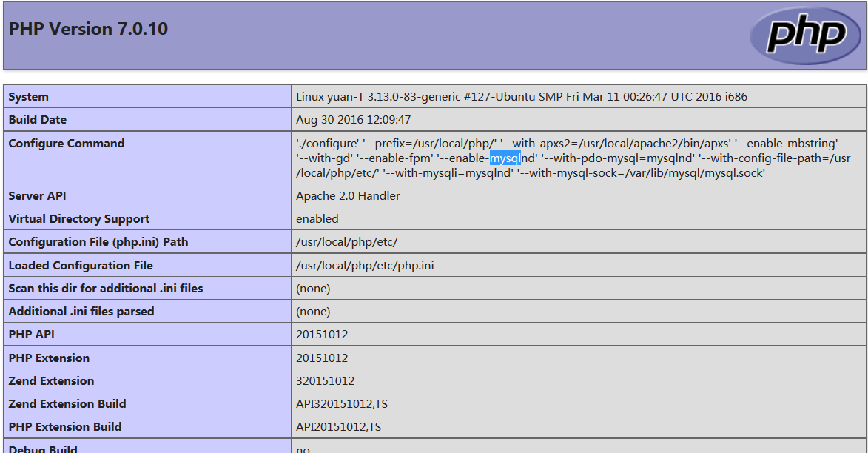Select the 'Configure Command' label
Screen dimensions: 868x453
[x=67, y=144]
